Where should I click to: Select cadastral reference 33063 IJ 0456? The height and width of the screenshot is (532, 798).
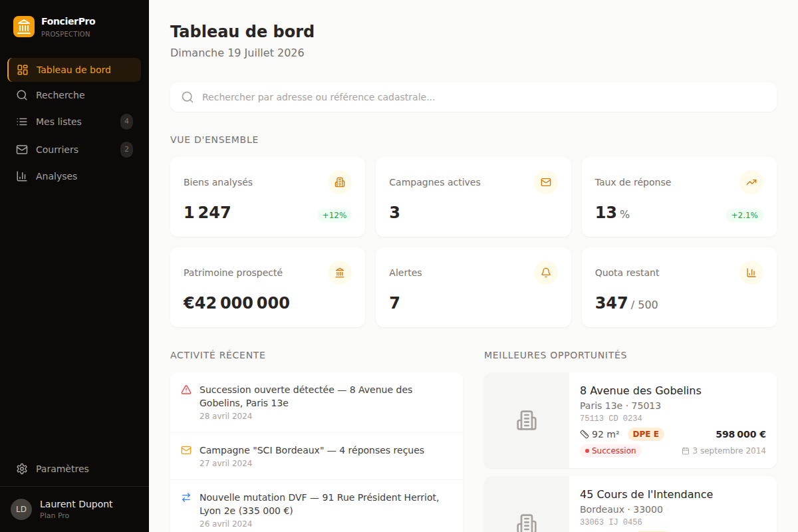point(611,522)
